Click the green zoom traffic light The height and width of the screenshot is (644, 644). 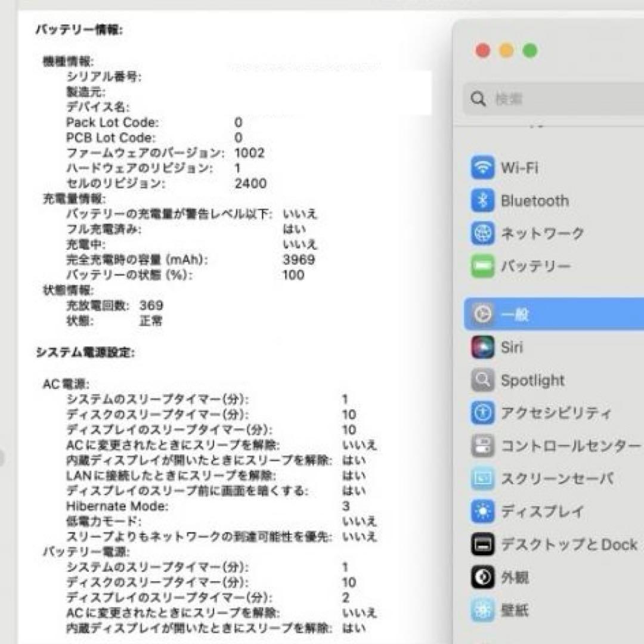(530, 51)
